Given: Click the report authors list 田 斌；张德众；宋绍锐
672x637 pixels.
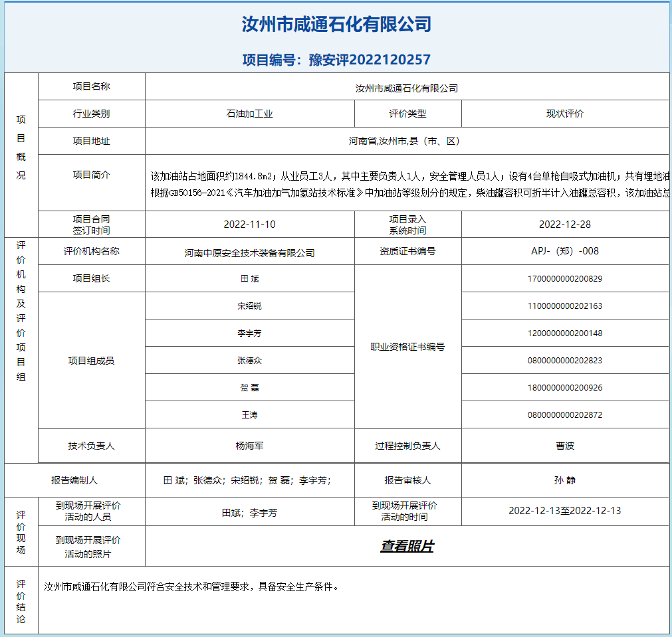Looking at the screenshot, I should tap(247, 480).
